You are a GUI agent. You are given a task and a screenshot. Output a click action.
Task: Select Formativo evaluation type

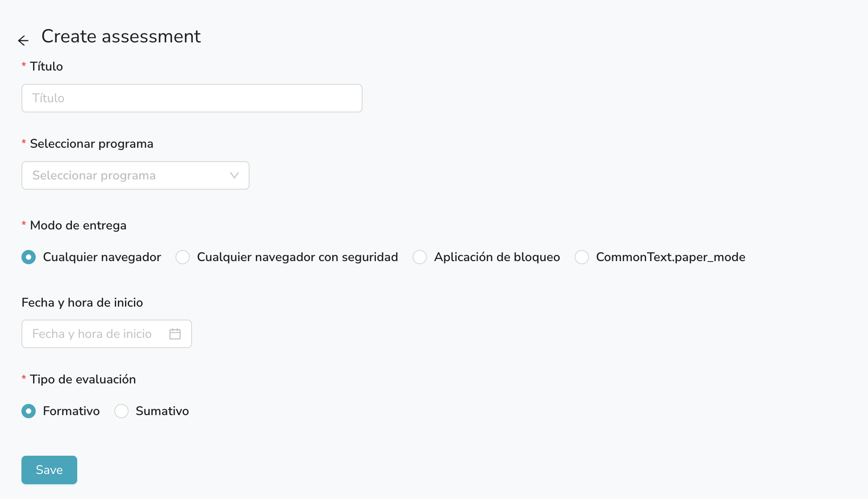click(x=29, y=411)
